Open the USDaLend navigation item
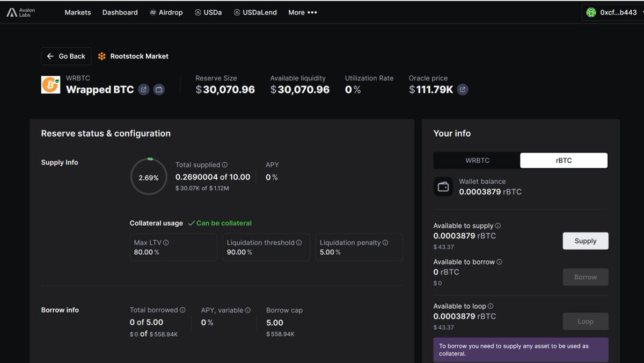 tap(255, 12)
